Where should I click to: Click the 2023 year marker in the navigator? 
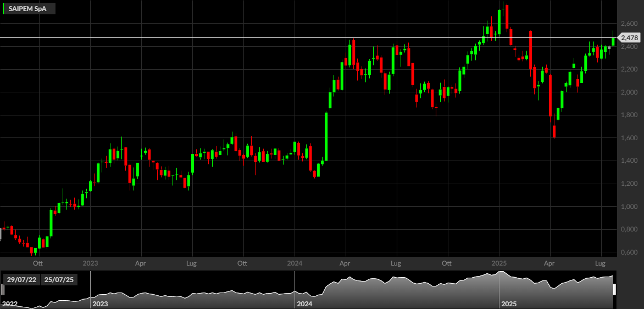pyautogui.click(x=100, y=304)
